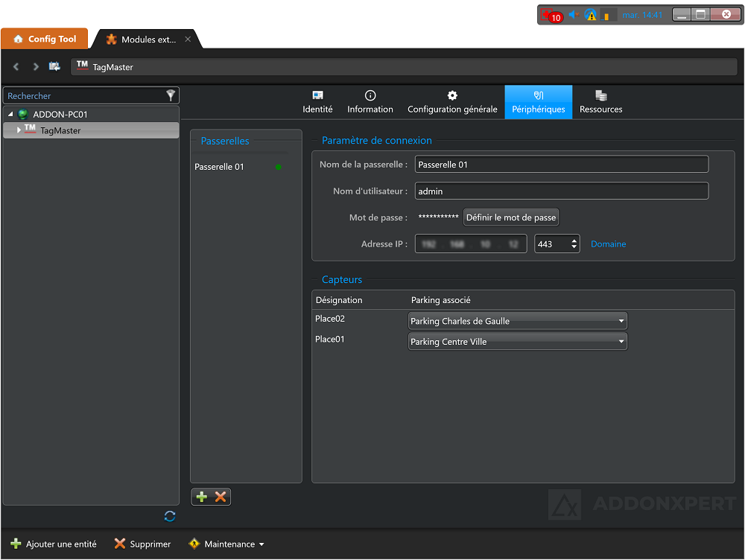Screen dimensions: 745x560
Task: Click the refresh icon below the entity tree
Action: [170, 516]
